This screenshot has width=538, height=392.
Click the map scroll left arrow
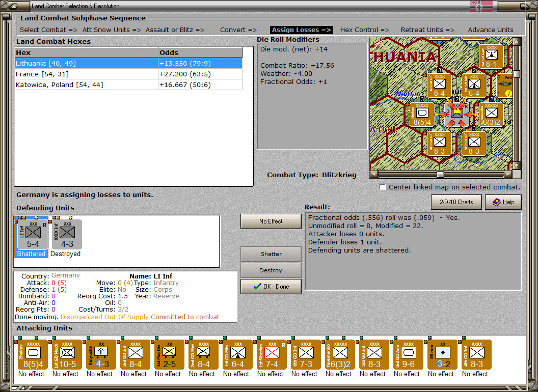pyautogui.click(x=374, y=174)
